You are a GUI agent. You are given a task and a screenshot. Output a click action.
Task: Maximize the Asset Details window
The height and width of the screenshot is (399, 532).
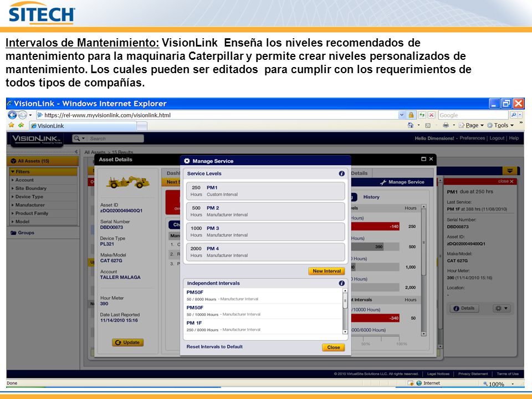coord(423,159)
